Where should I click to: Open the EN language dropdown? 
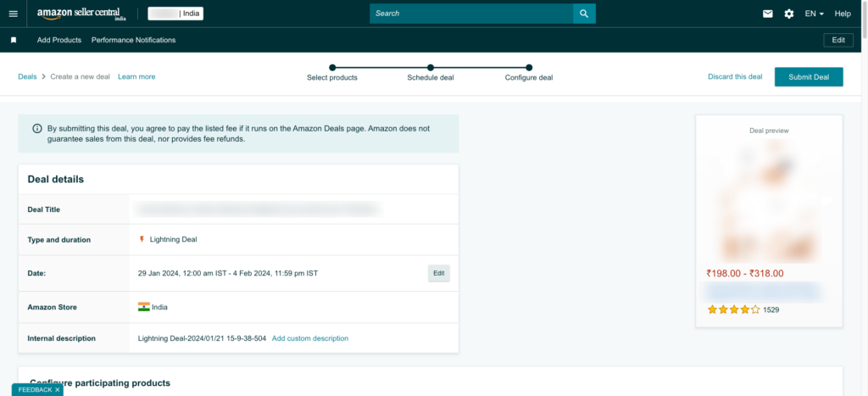pos(815,14)
